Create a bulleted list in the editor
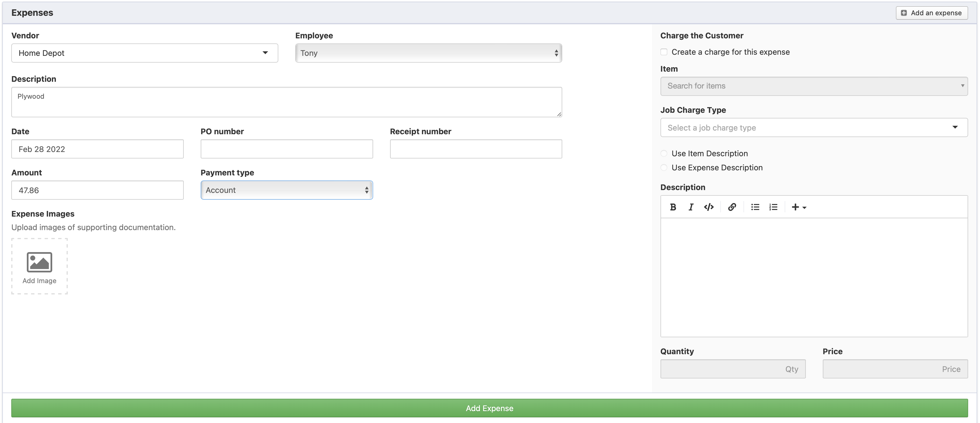 pos(755,207)
